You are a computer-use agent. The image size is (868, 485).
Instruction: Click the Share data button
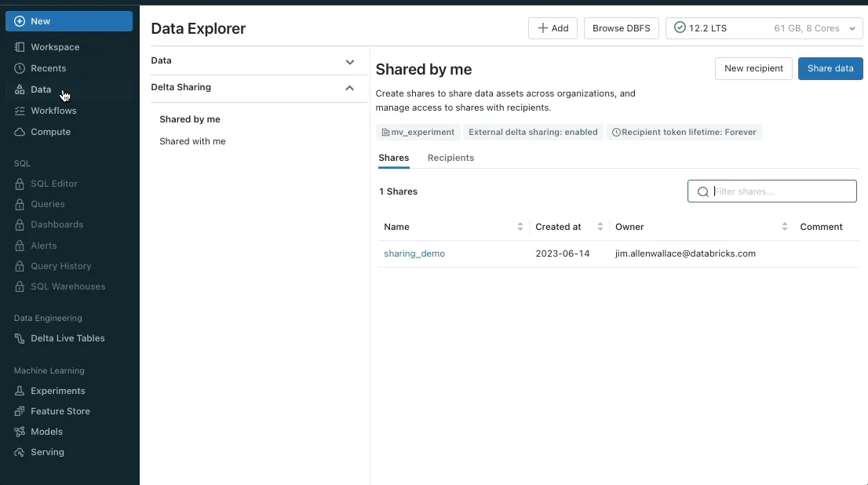[x=830, y=68]
